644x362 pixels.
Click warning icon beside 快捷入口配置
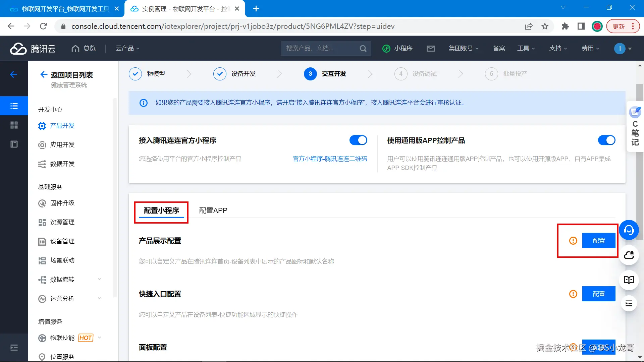[x=573, y=294]
